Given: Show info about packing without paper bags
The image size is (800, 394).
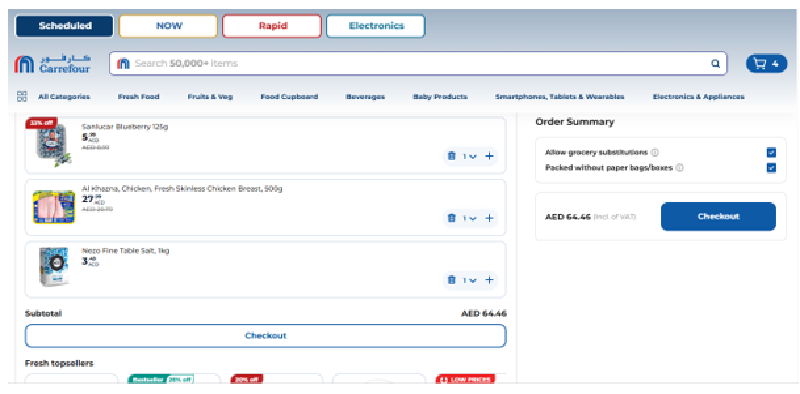Looking at the screenshot, I should [x=680, y=167].
